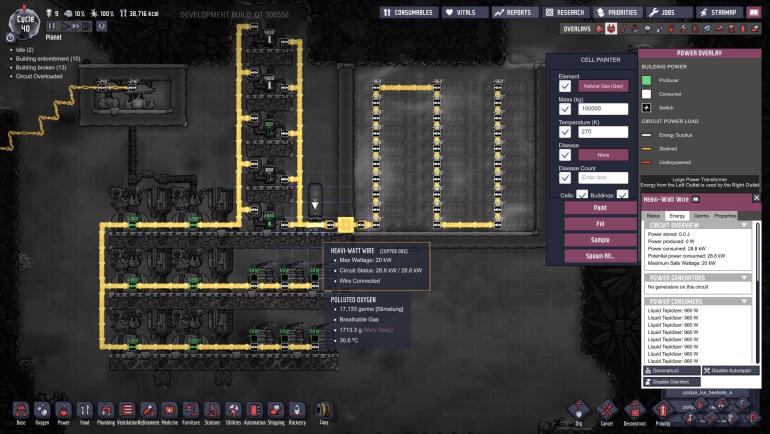Click the white Consumer legend swatch
Screen dimensions: 770x434
647,94
